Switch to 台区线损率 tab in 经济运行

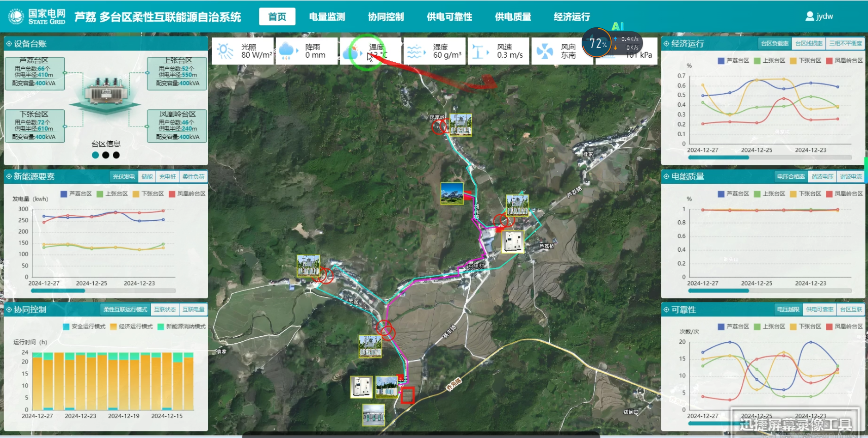pos(808,44)
